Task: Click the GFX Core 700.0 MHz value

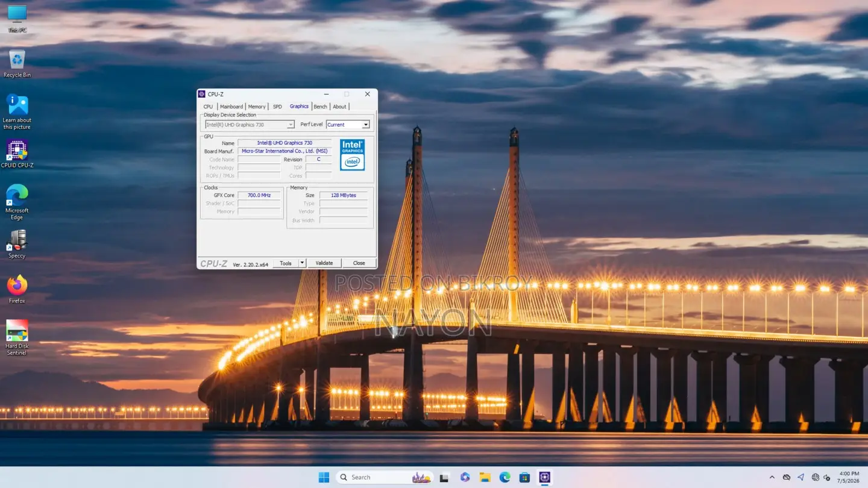Action: tap(259, 195)
